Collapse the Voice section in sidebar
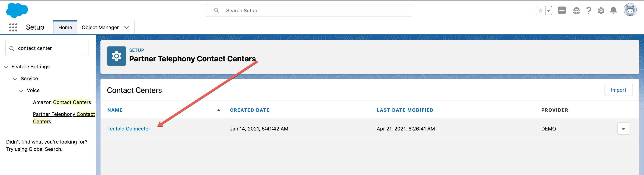Screen dimensions: 644x175 [21, 91]
